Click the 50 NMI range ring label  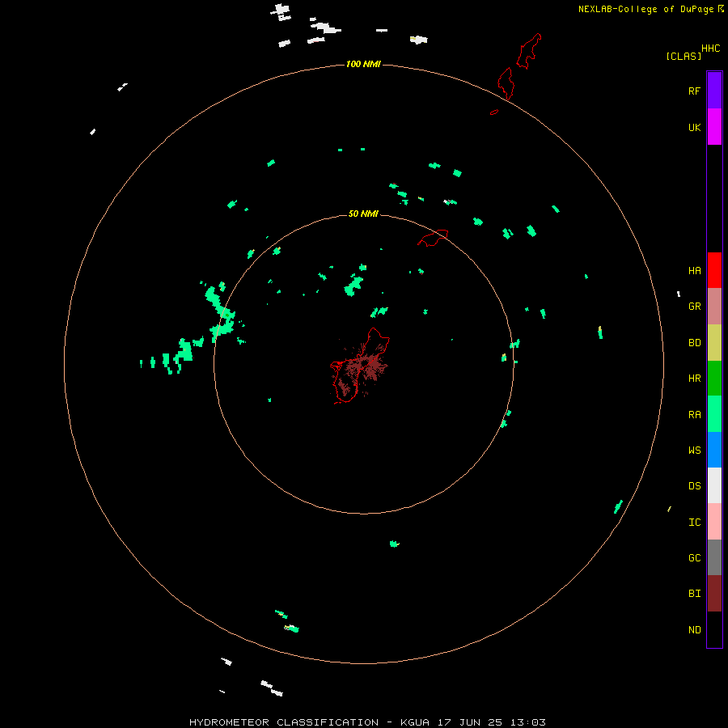click(x=363, y=214)
